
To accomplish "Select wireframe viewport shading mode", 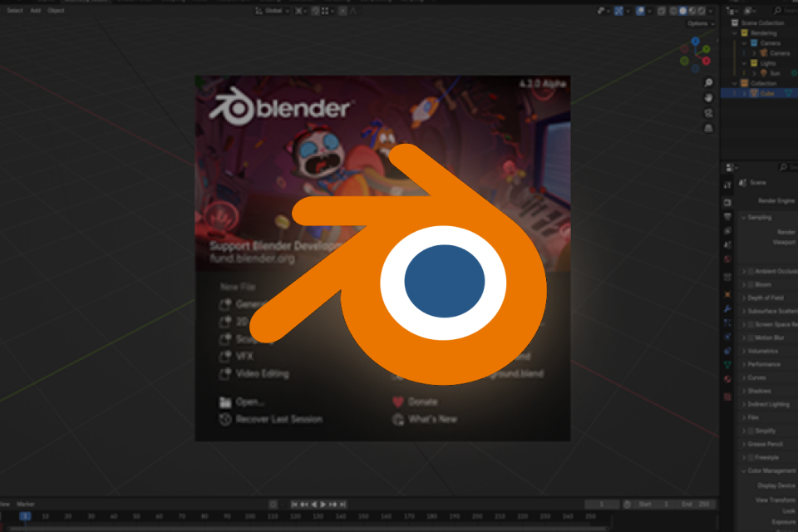I will 674,11.
